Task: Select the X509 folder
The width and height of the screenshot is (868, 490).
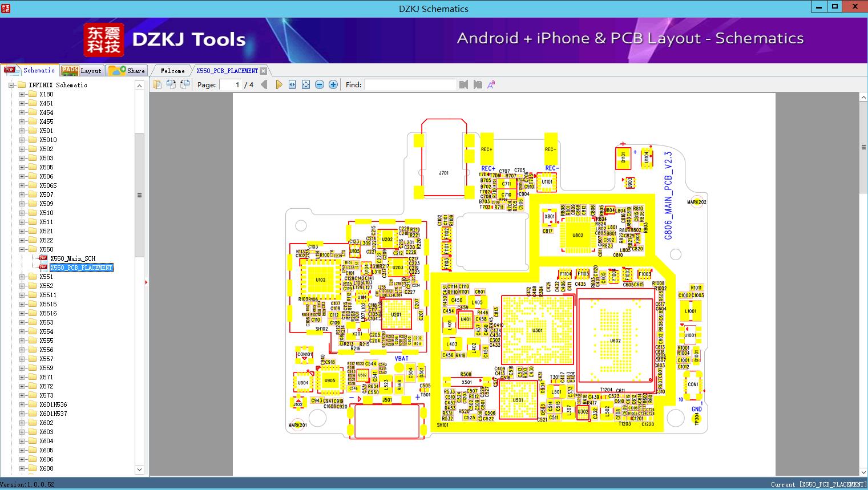Action: click(46, 204)
